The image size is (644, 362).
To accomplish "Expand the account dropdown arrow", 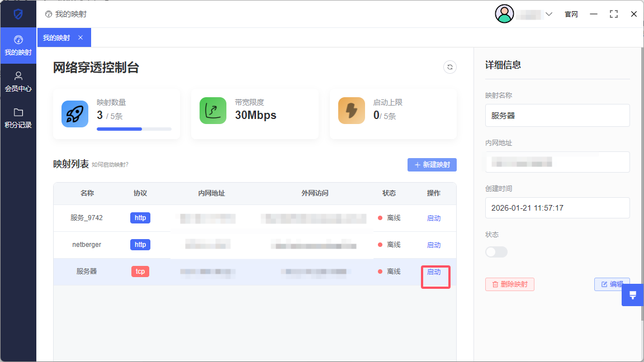I will click(548, 14).
